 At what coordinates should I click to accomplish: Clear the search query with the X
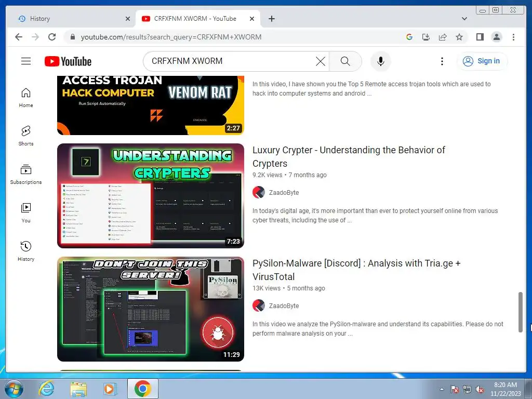[320, 61]
